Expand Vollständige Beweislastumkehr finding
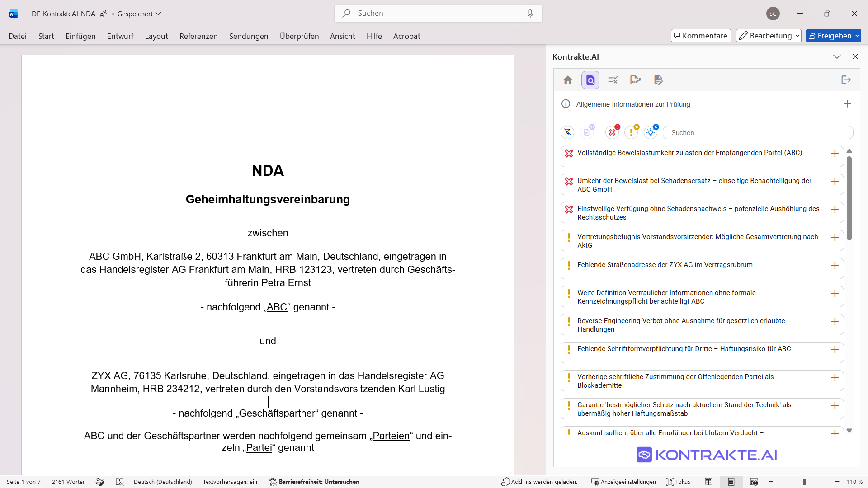Image resolution: width=868 pixels, height=488 pixels. [x=835, y=154]
